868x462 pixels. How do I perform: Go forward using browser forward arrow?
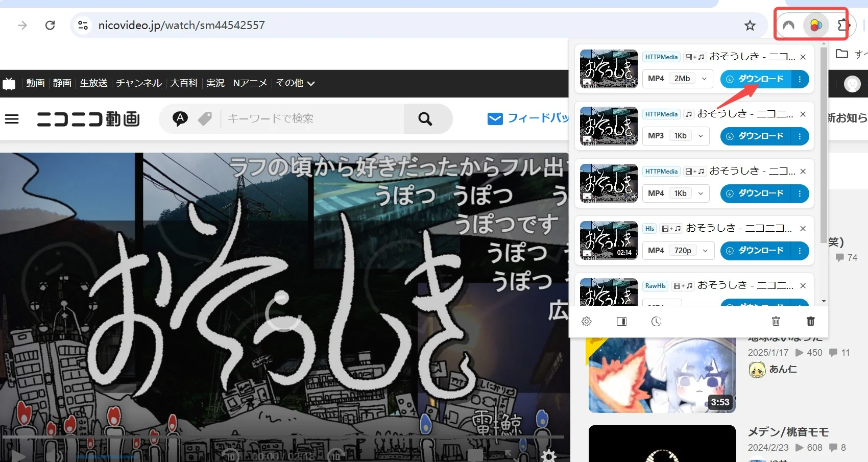(22, 25)
